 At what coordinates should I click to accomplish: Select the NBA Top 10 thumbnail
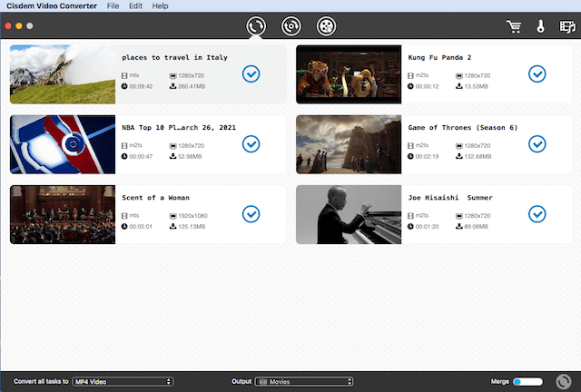click(x=63, y=144)
